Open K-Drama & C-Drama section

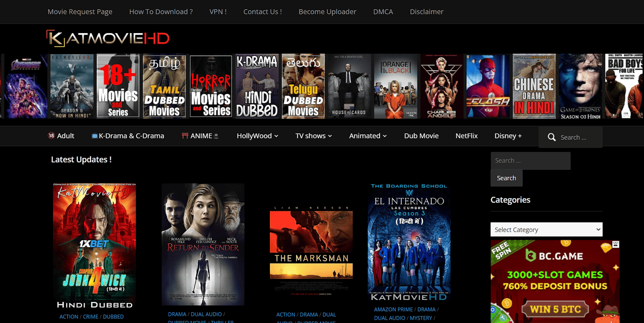(x=127, y=136)
